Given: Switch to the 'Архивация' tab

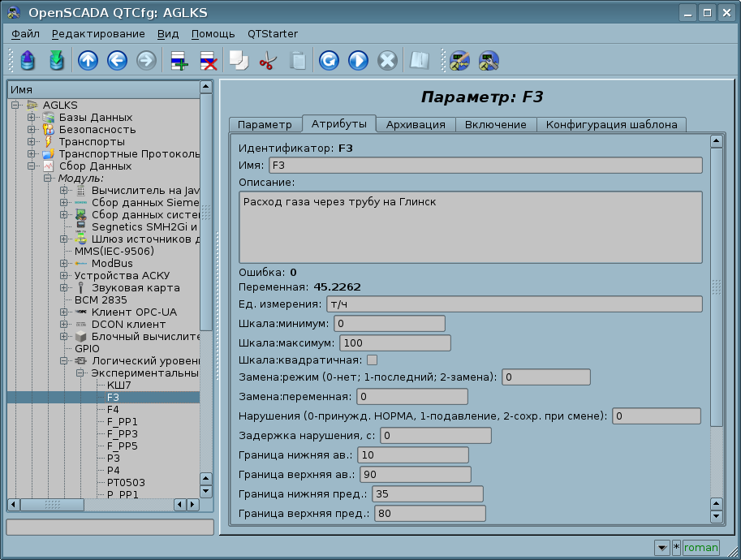Looking at the screenshot, I should point(415,124).
